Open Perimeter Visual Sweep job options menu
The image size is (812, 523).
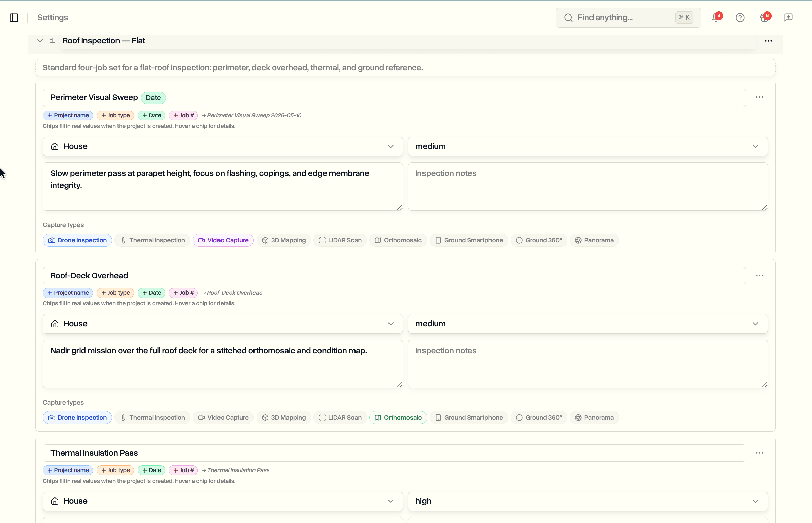tap(760, 98)
